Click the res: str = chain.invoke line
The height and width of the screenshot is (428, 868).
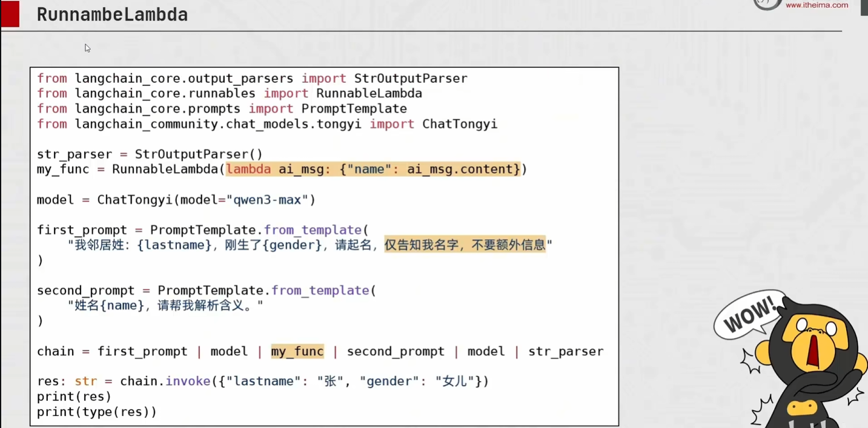(x=263, y=381)
